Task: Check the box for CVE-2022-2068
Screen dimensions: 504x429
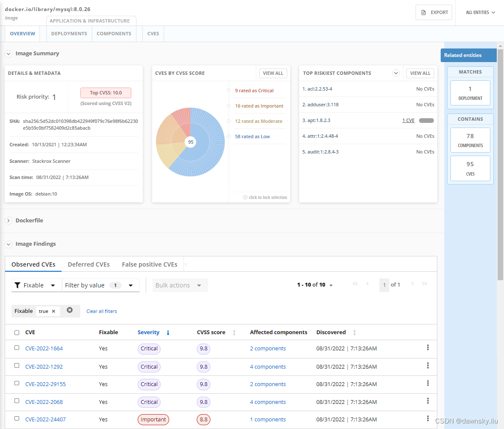Action: point(17,401)
